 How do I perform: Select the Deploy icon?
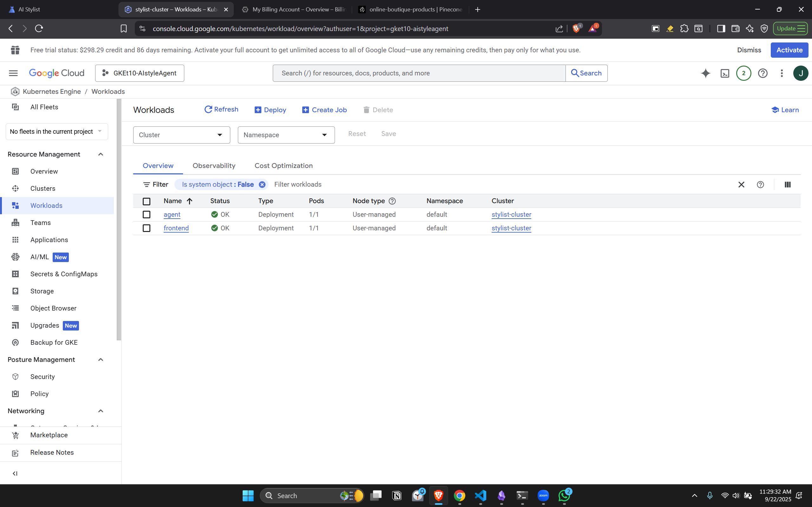coord(258,110)
